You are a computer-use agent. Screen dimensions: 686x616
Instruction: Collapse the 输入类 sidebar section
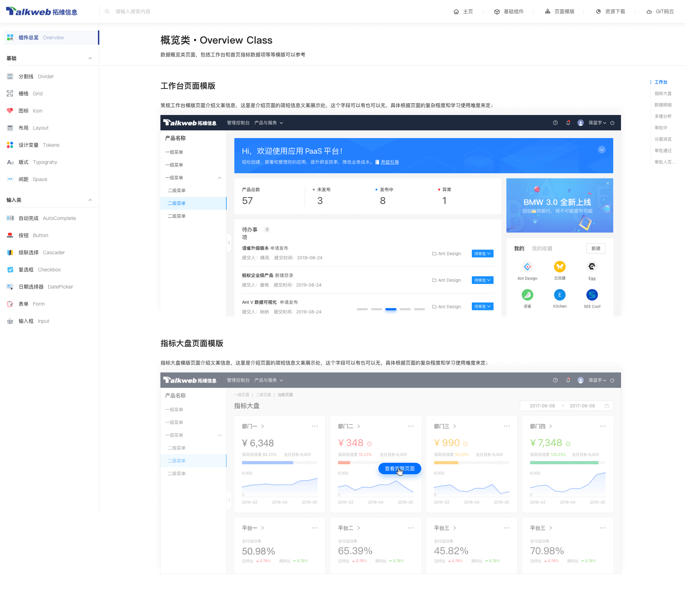tap(90, 200)
